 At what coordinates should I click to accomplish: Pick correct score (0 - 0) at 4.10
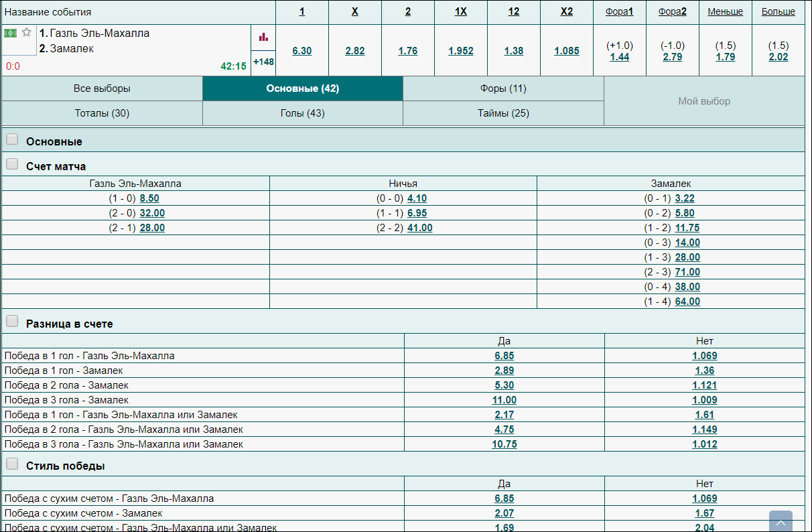tap(417, 198)
